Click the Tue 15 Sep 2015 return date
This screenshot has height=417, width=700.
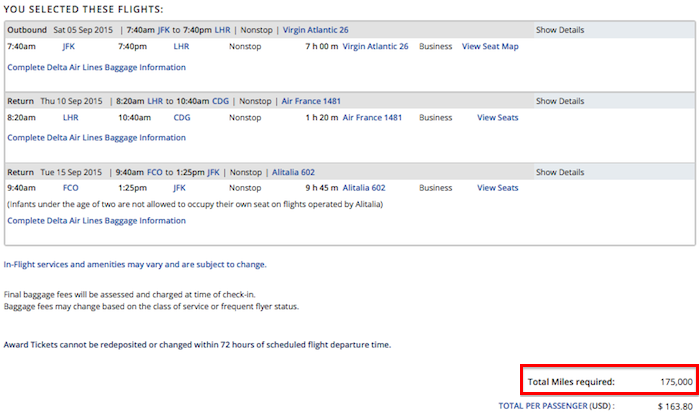[71, 172]
